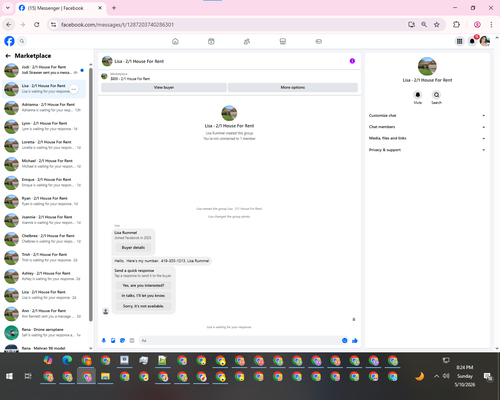500x400 pixels.
Task: Open the Friends icon in Facebook header
Action: (247, 41)
